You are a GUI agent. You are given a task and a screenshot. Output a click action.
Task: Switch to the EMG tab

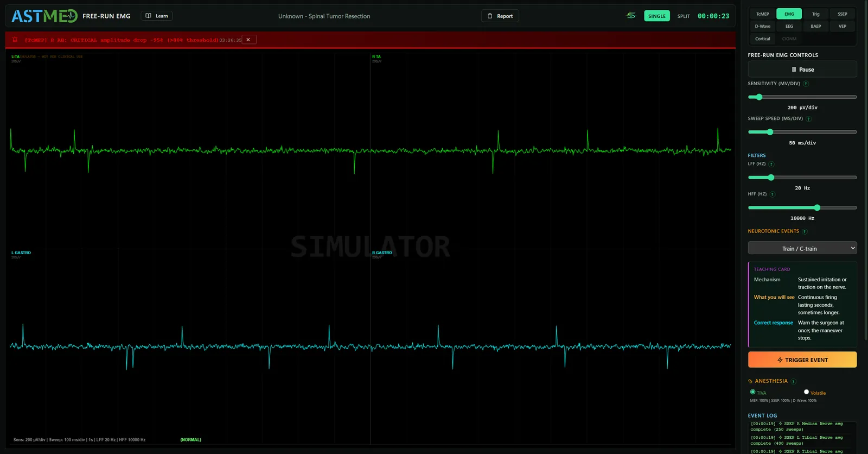click(789, 14)
